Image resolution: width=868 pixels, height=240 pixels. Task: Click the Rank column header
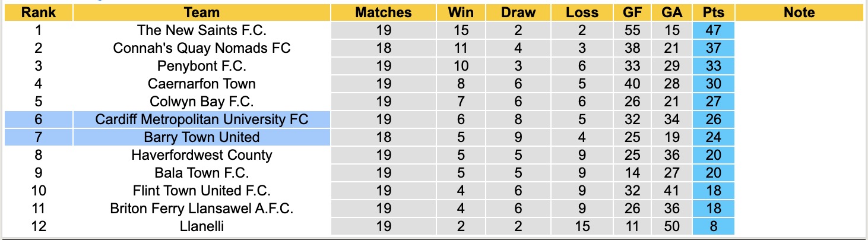(x=38, y=12)
